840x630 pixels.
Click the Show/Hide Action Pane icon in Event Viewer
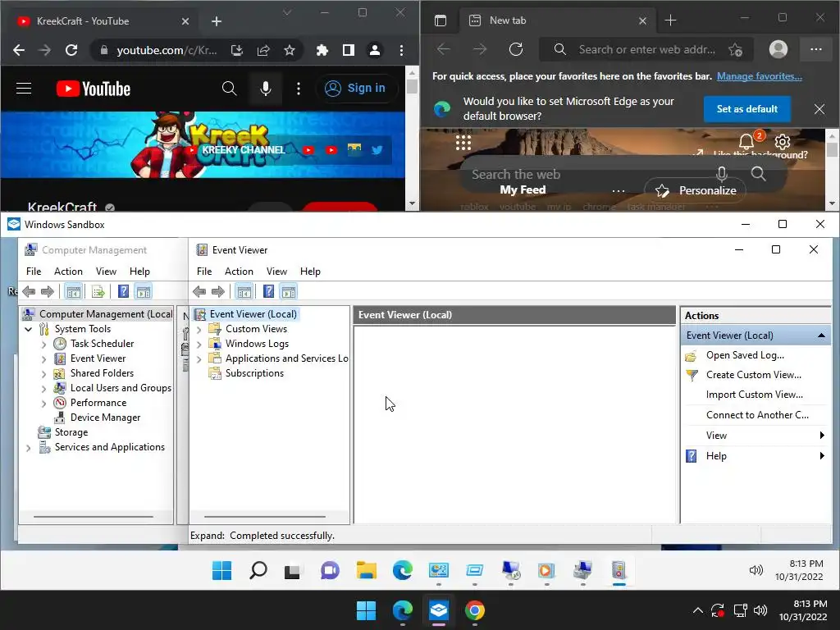pyautogui.click(x=289, y=291)
